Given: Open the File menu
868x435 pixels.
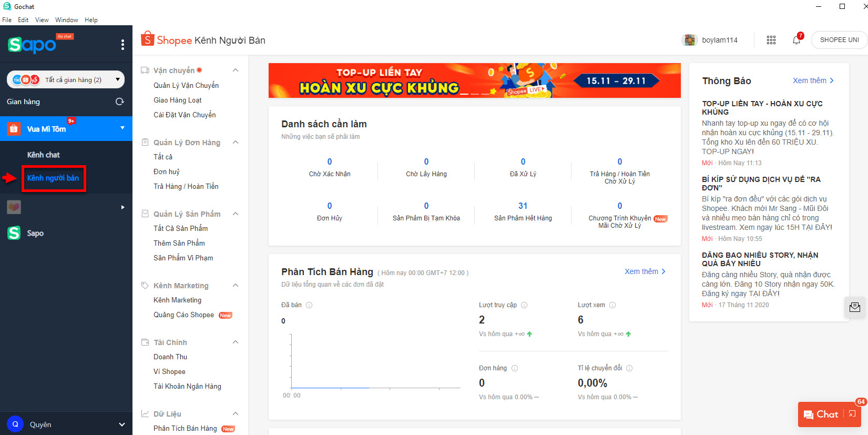Looking at the screenshot, I should [x=7, y=20].
